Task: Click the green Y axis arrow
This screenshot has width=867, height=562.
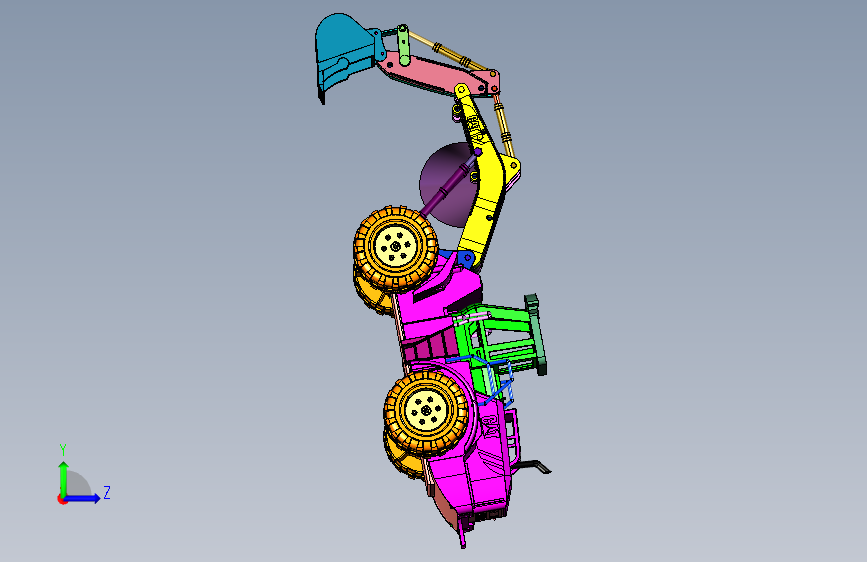Action: [x=63, y=479]
